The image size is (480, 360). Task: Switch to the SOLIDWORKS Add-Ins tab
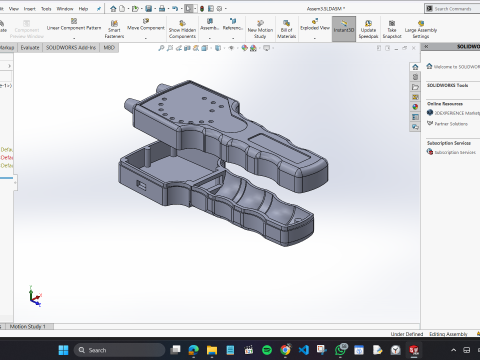click(71, 48)
